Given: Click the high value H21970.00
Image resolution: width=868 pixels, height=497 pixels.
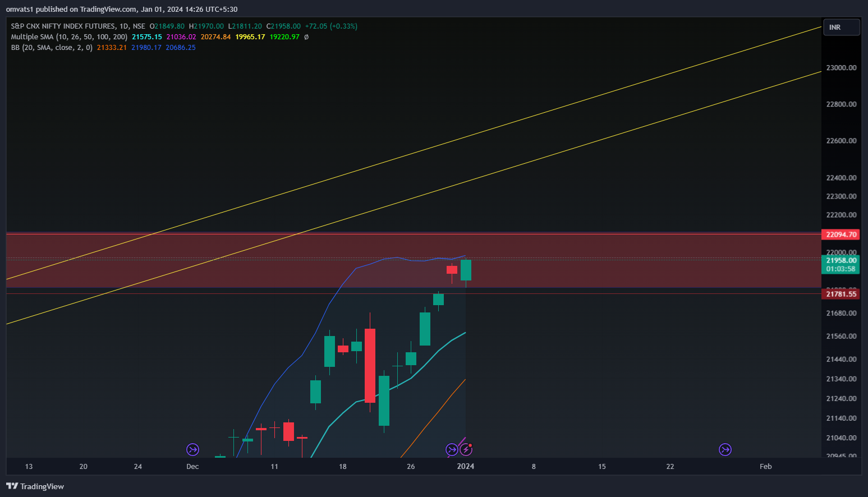Looking at the screenshot, I should 206,26.
